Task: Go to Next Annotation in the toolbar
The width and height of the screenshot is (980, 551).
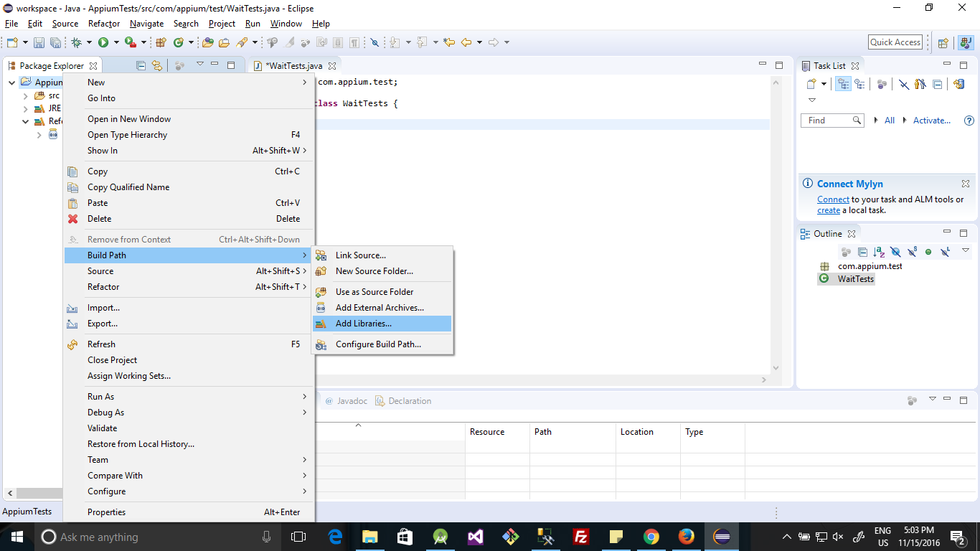Action: 395,42
